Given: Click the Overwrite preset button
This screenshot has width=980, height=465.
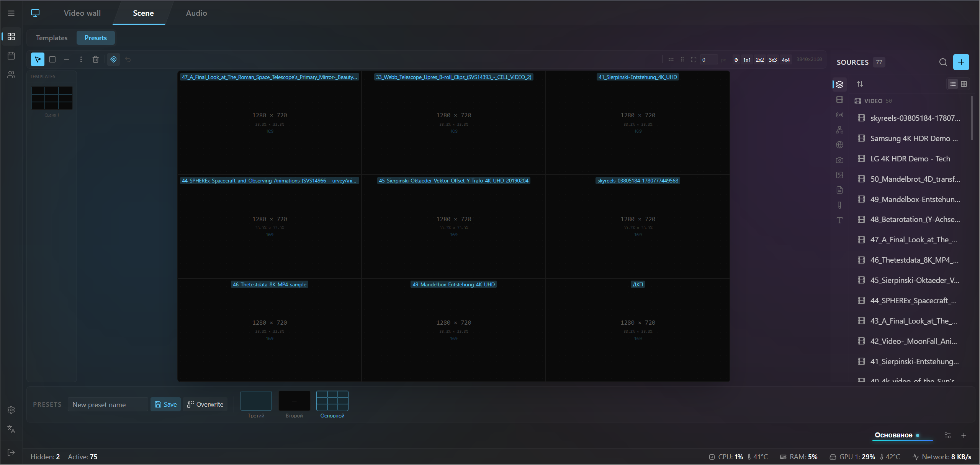Looking at the screenshot, I should pyautogui.click(x=205, y=404).
